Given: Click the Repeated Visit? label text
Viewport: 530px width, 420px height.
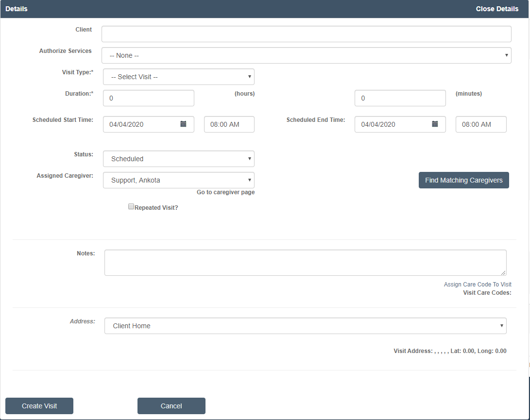Looking at the screenshot, I should (156, 208).
